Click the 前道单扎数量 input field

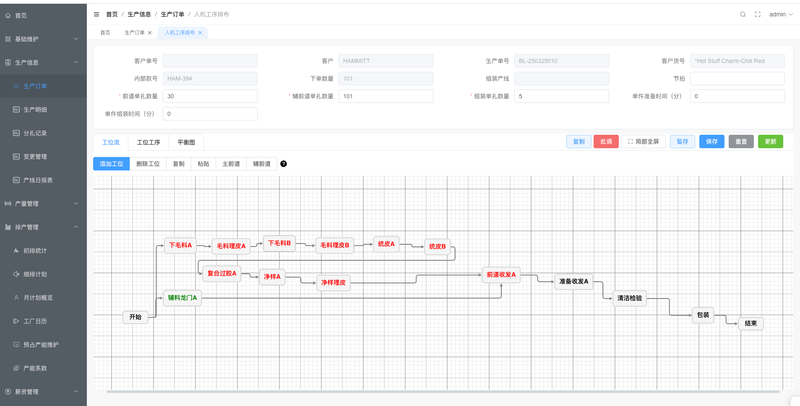(x=210, y=96)
